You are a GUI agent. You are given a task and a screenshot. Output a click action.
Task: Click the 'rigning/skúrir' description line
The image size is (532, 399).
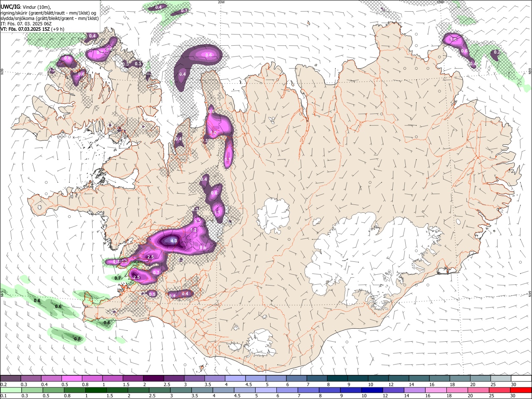point(49,13)
